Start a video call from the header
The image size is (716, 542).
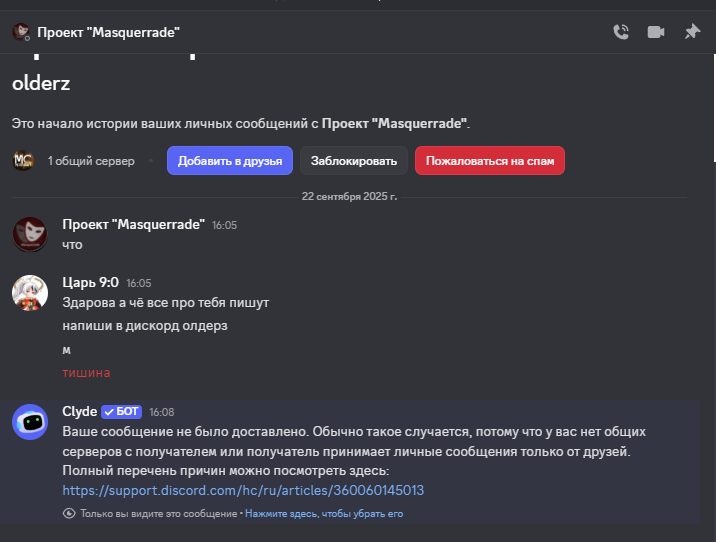[656, 32]
